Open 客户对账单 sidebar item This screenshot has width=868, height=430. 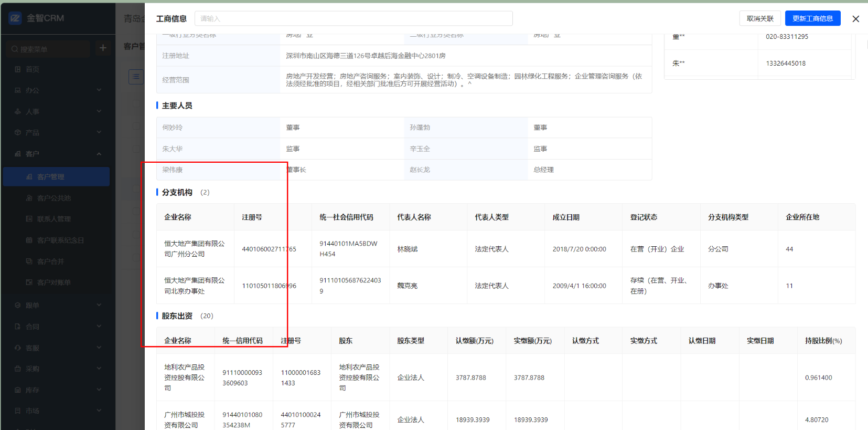click(x=57, y=282)
